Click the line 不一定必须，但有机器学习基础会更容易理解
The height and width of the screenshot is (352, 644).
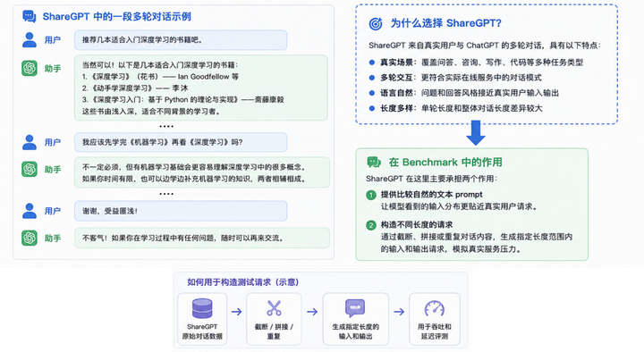coord(194,167)
